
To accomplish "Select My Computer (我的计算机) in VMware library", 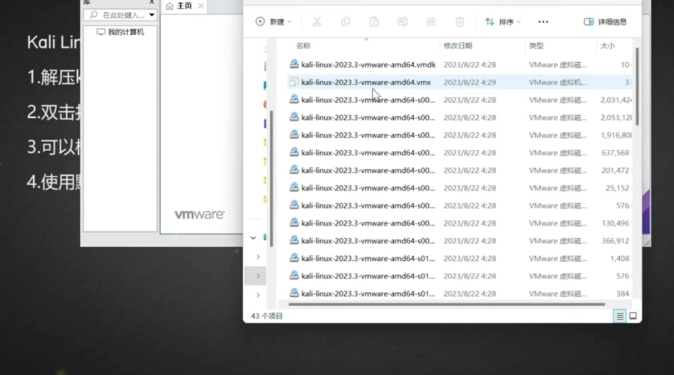I will [120, 32].
